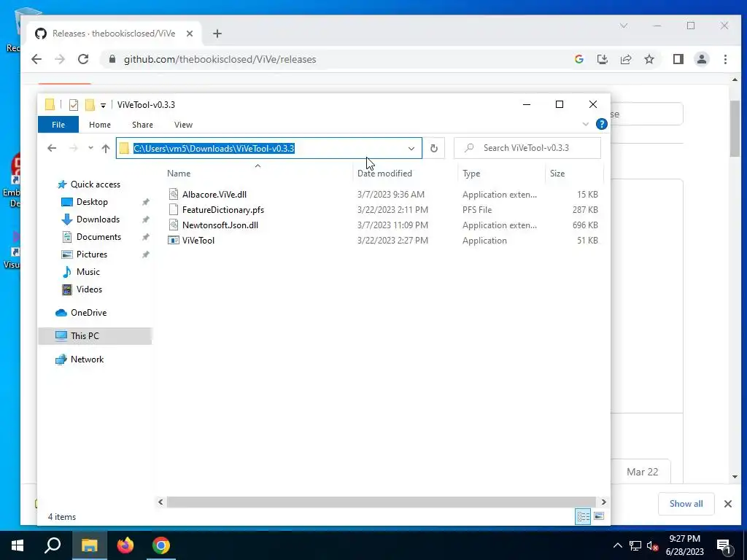Open Videos in navigation pane

click(89, 289)
